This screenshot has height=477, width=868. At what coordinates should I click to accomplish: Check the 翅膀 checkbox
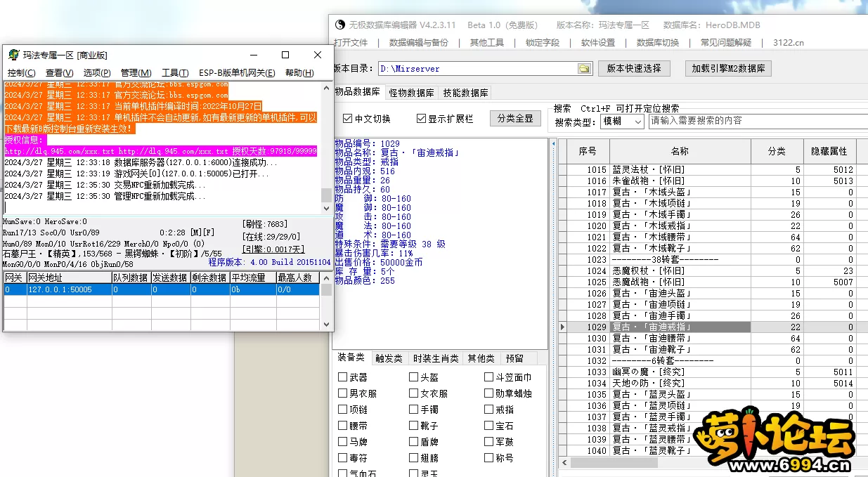coord(413,458)
